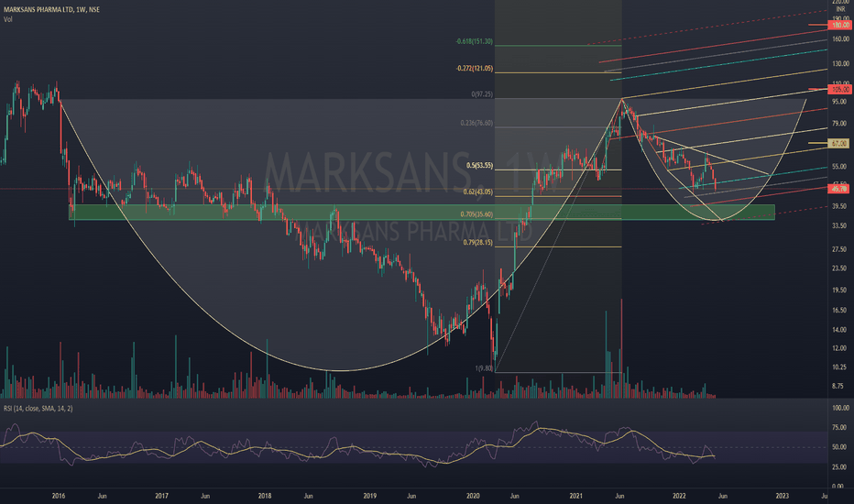Click 50.00 on the RSI scale
This screenshot has width=854, height=504.
[x=839, y=447]
